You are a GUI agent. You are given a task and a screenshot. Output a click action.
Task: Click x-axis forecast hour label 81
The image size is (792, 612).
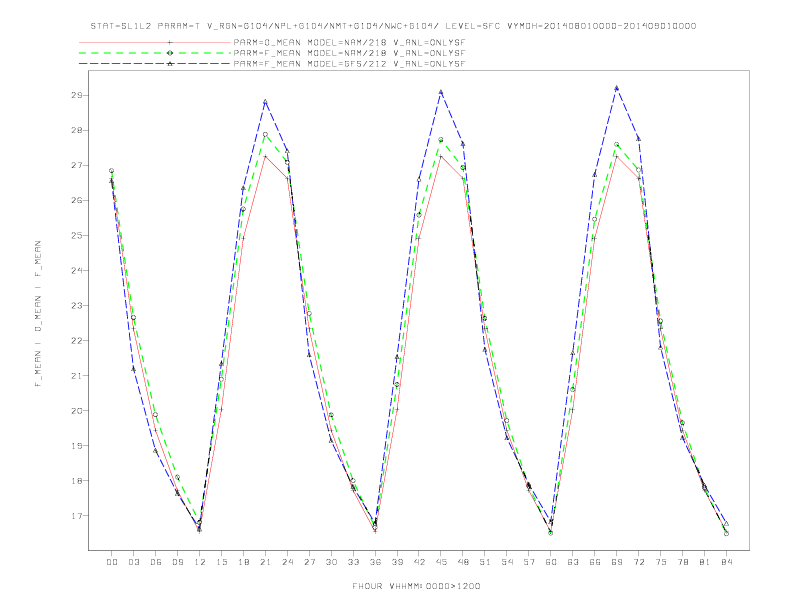coord(705,562)
